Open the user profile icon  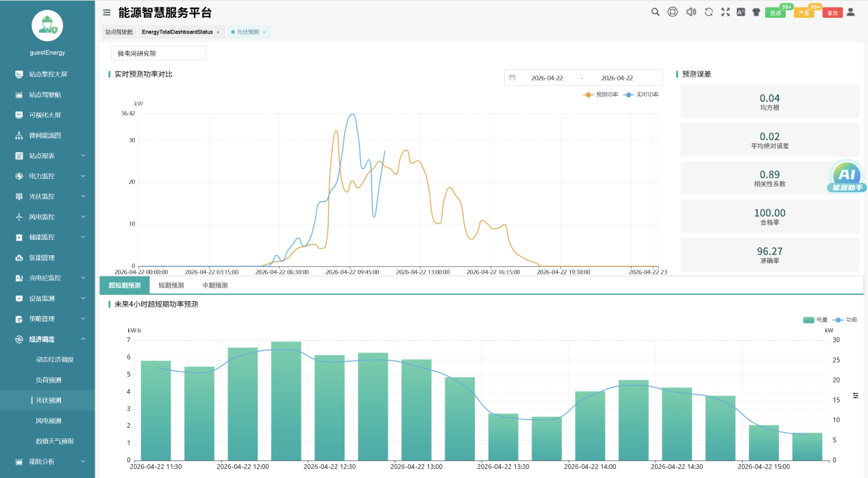851,12
